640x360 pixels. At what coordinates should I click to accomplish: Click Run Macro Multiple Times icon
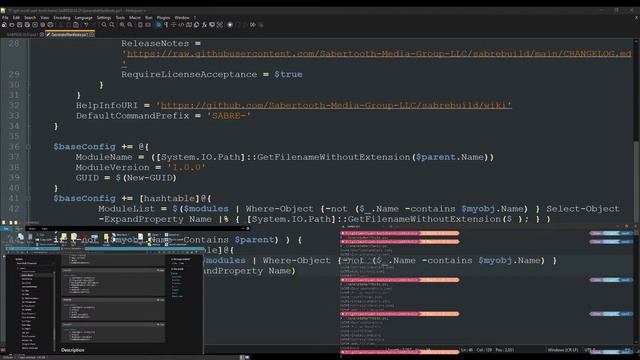(x=253, y=25)
